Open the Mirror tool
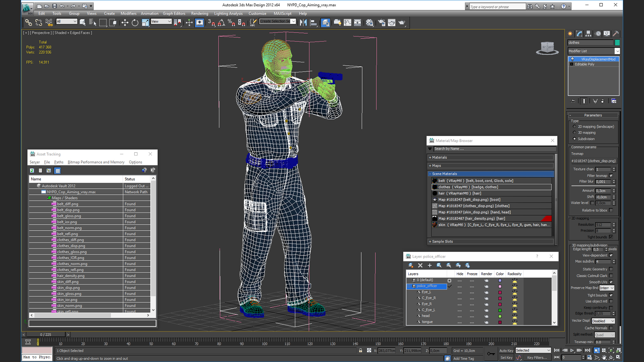Screen dimensions: 644x362 pos(303,22)
